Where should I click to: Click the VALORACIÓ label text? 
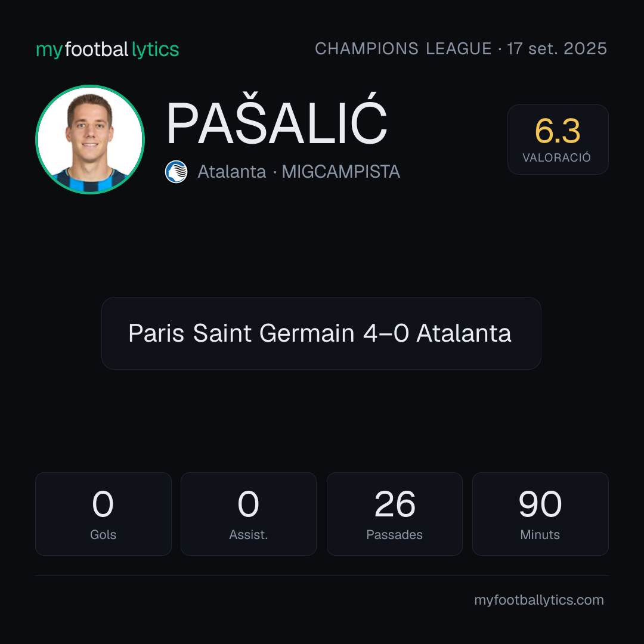point(556,157)
